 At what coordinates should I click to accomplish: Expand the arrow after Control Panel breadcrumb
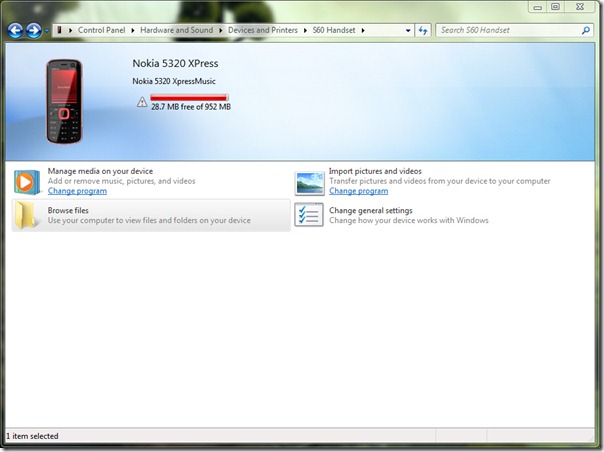133,30
